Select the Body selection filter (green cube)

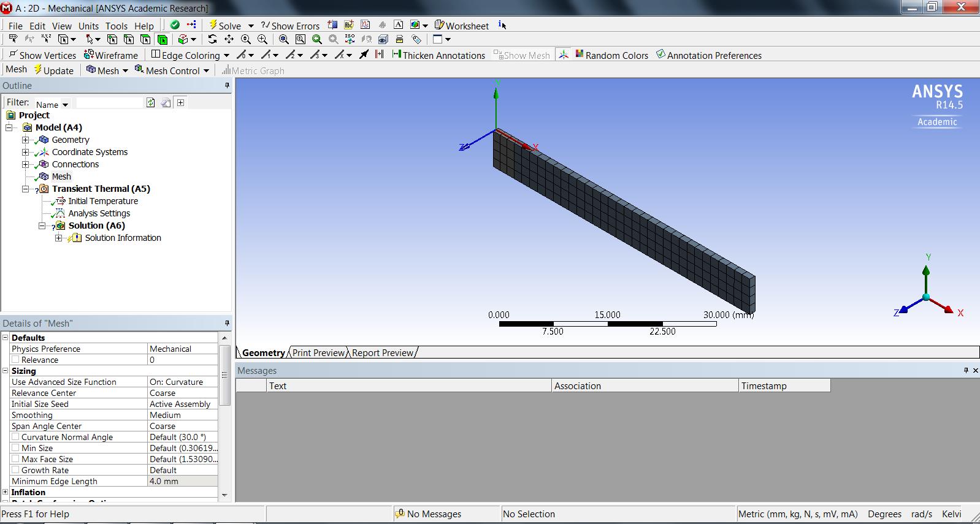pos(162,39)
